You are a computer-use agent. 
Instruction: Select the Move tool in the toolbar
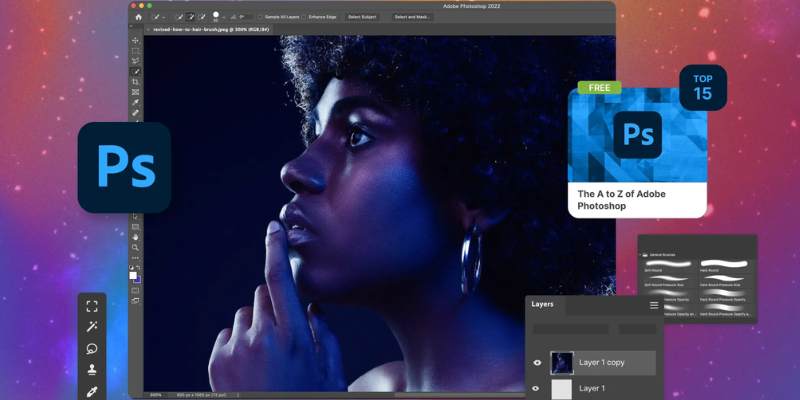[135, 40]
